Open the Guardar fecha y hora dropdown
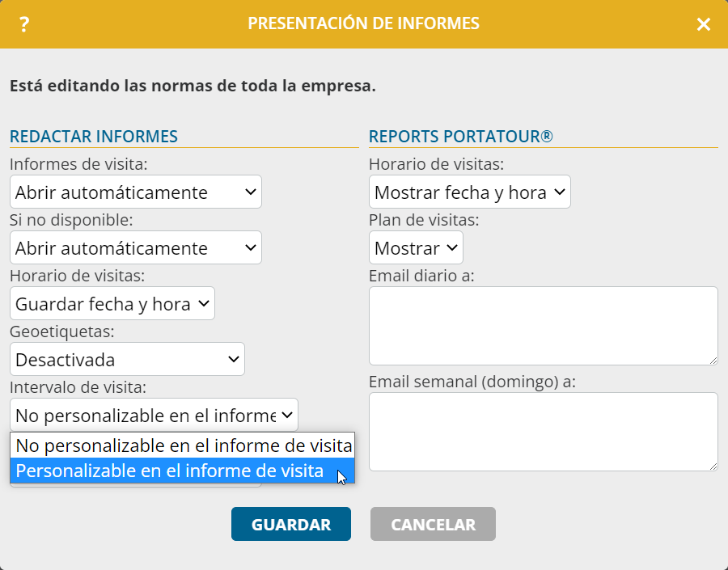 [x=112, y=303]
